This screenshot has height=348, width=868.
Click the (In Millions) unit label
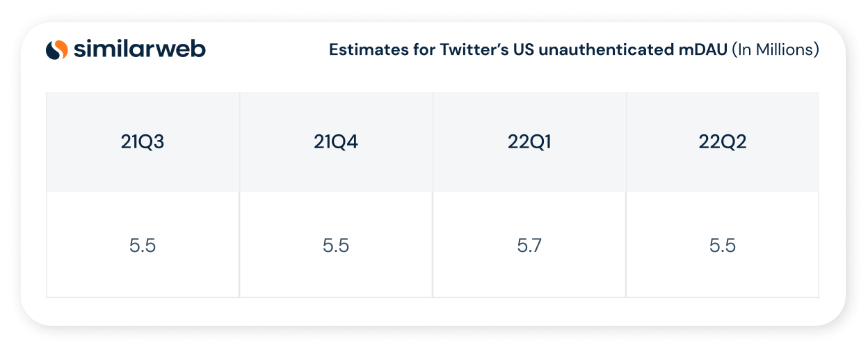click(775, 50)
